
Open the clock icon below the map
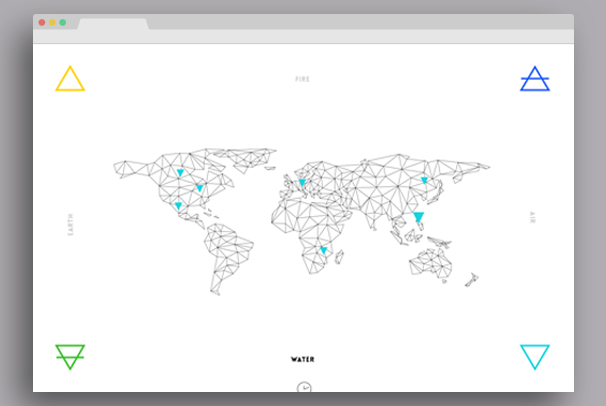point(304,388)
